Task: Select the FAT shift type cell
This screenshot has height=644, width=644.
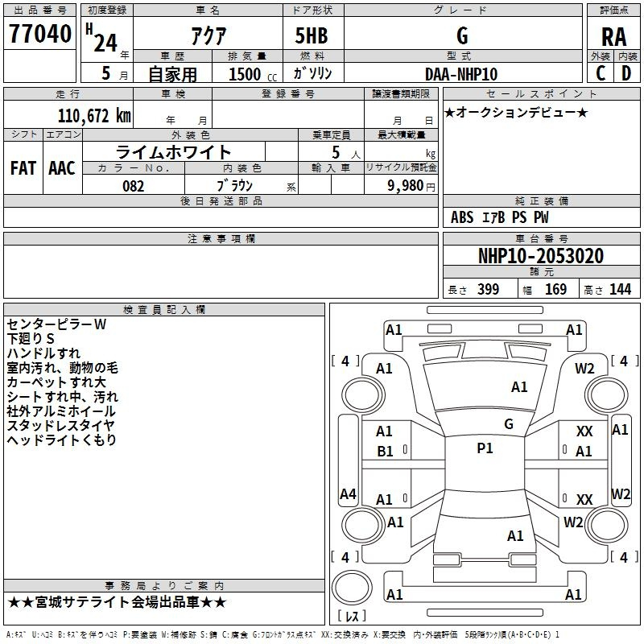Action: pos(23,168)
